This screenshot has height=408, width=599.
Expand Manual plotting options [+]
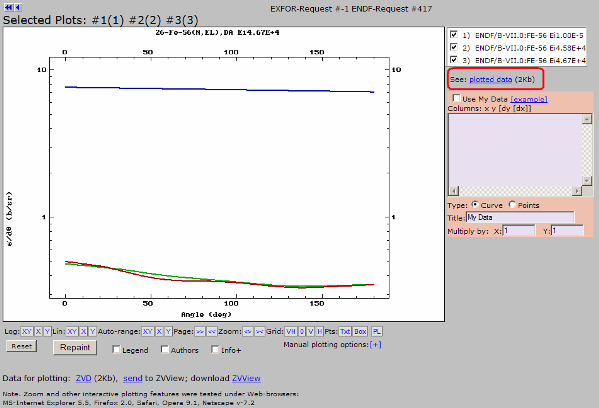click(x=376, y=345)
